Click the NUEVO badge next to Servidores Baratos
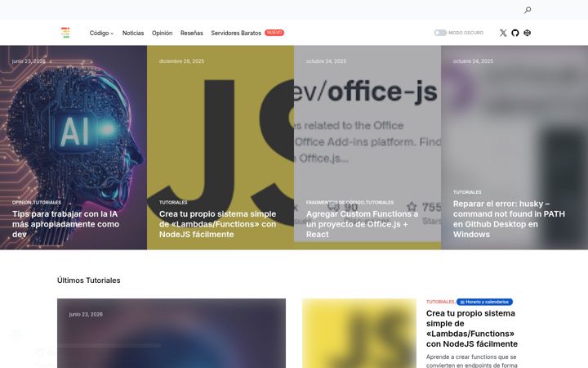This screenshot has width=588, height=368. point(274,33)
